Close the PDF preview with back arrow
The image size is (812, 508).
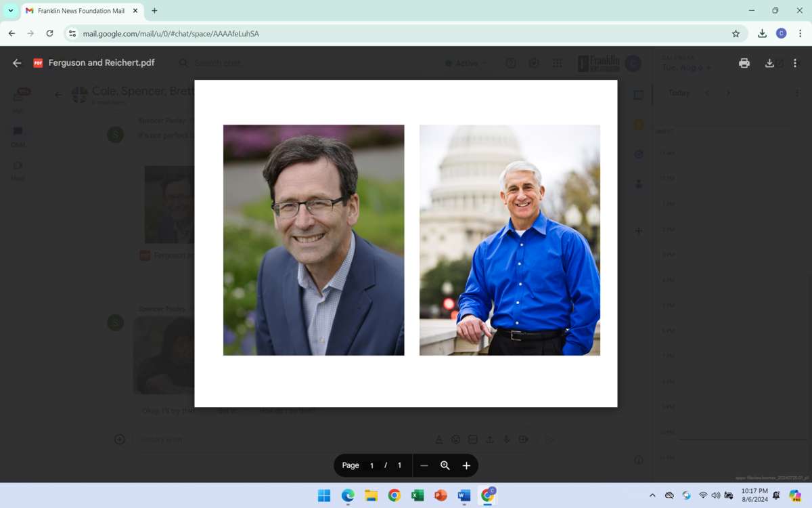pyautogui.click(x=17, y=63)
